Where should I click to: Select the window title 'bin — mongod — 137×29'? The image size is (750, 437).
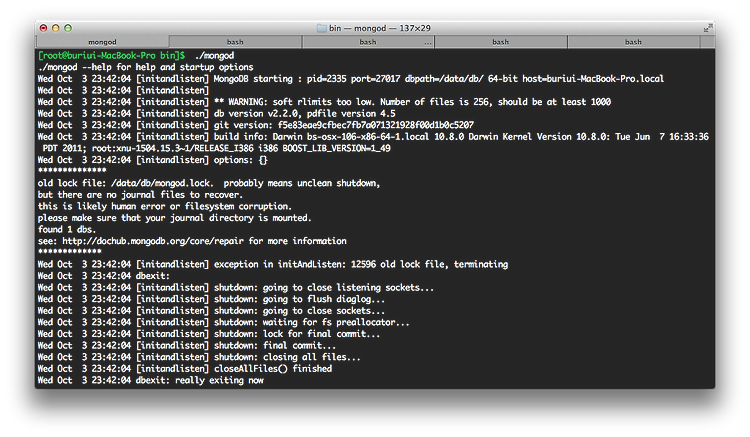pos(380,28)
